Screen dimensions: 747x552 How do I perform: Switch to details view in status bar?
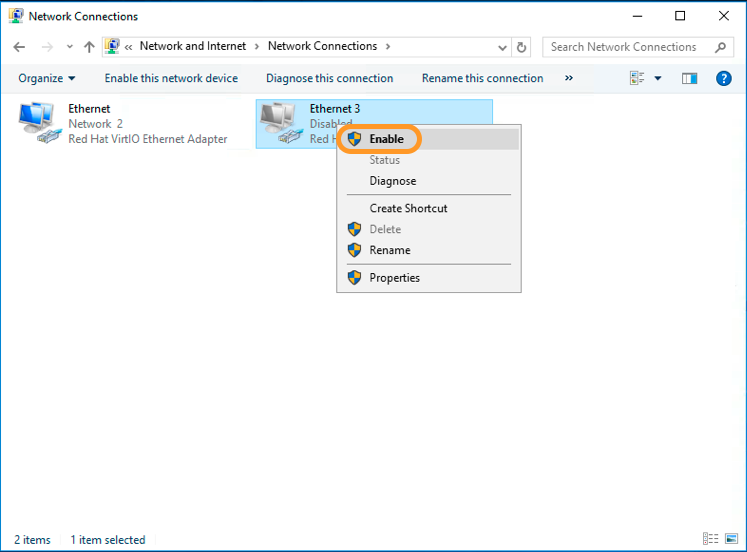pos(710,539)
